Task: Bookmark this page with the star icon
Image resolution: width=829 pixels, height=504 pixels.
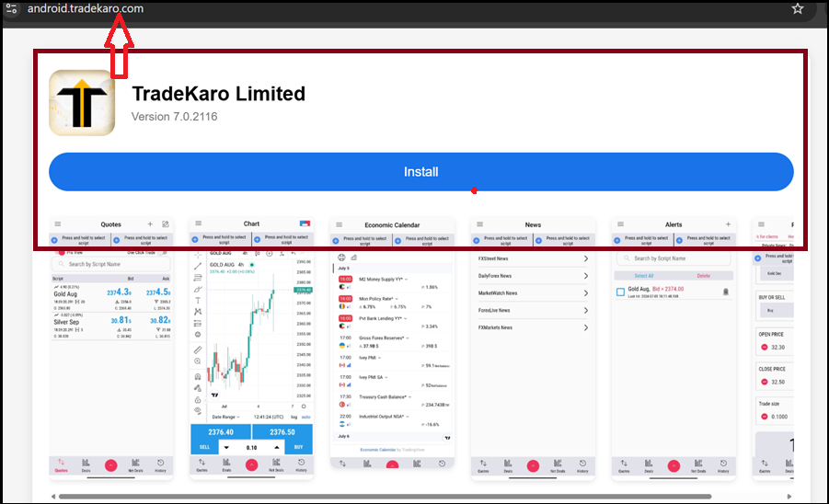Action: pyautogui.click(x=798, y=8)
